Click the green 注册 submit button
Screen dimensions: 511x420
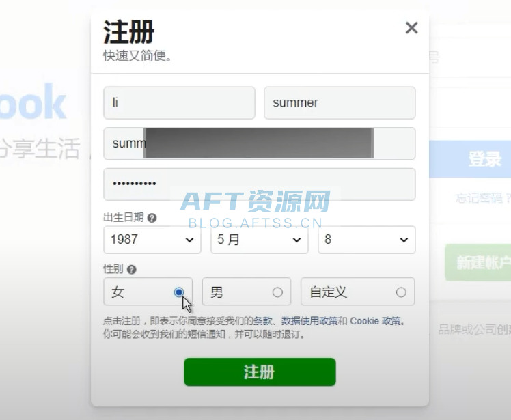click(x=260, y=372)
